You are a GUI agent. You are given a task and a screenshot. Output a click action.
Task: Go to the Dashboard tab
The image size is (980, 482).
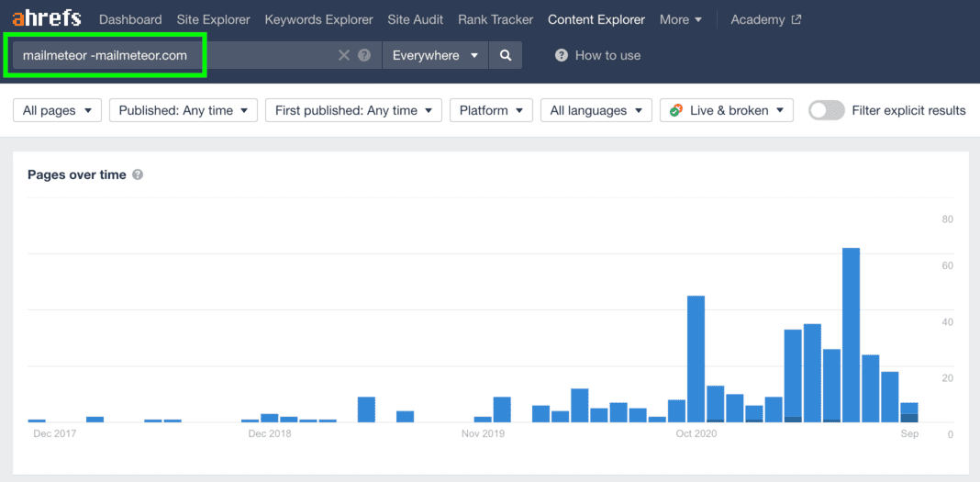(130, 19)
